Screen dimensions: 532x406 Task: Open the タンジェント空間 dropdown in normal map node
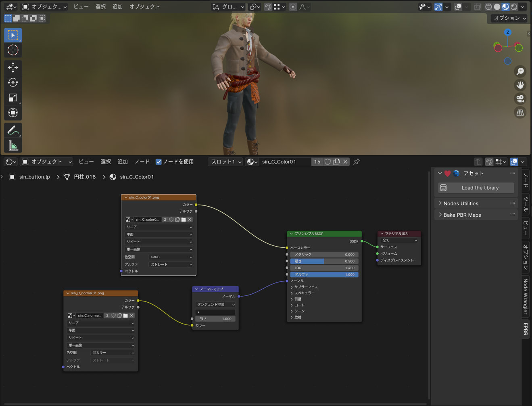coord(215,305)
